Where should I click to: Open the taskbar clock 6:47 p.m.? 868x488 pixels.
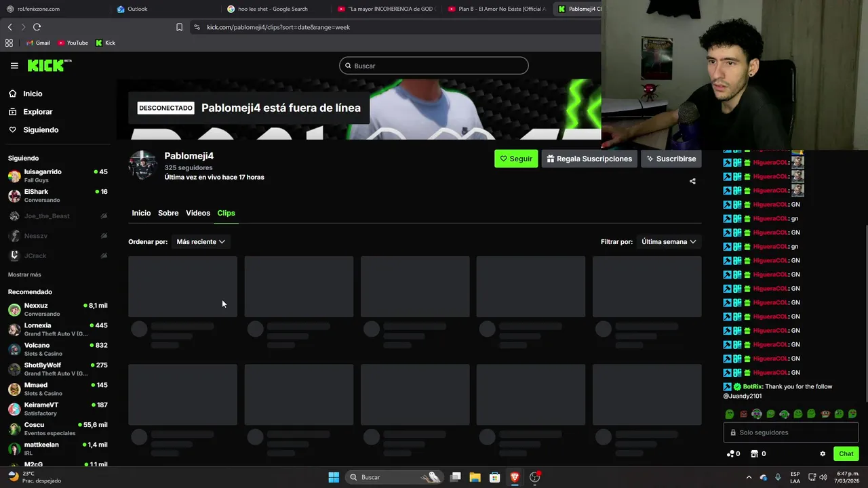846,477
